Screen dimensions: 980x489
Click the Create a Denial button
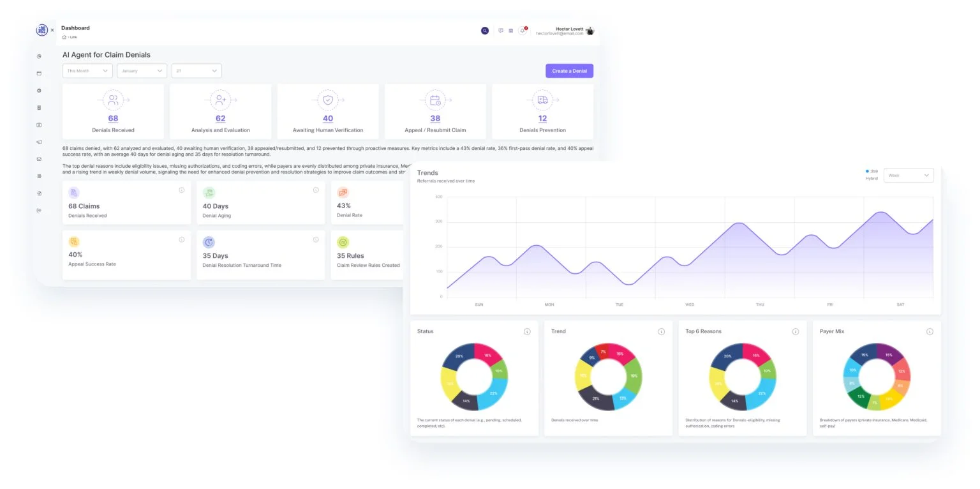(569, 71)
